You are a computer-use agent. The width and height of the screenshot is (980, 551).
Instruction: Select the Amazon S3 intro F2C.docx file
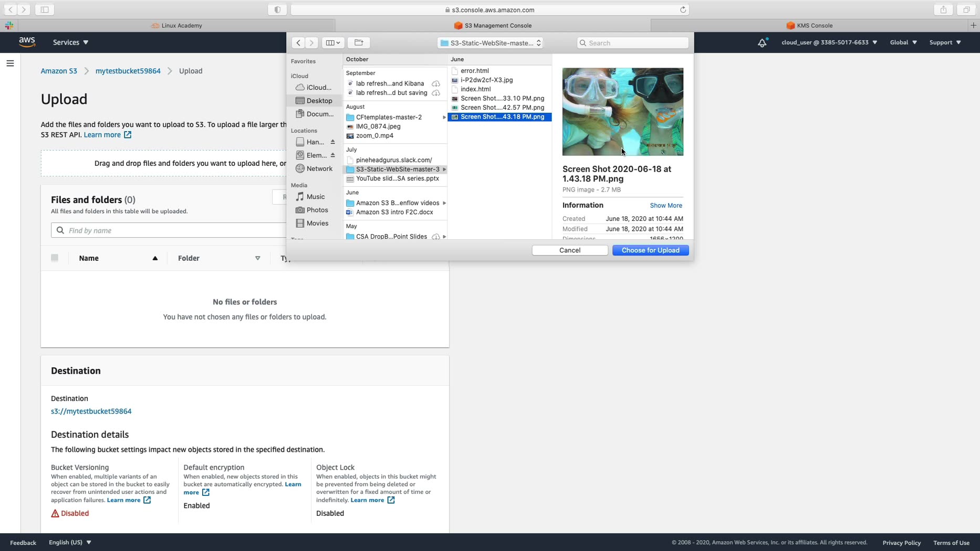tap(395, 213)
